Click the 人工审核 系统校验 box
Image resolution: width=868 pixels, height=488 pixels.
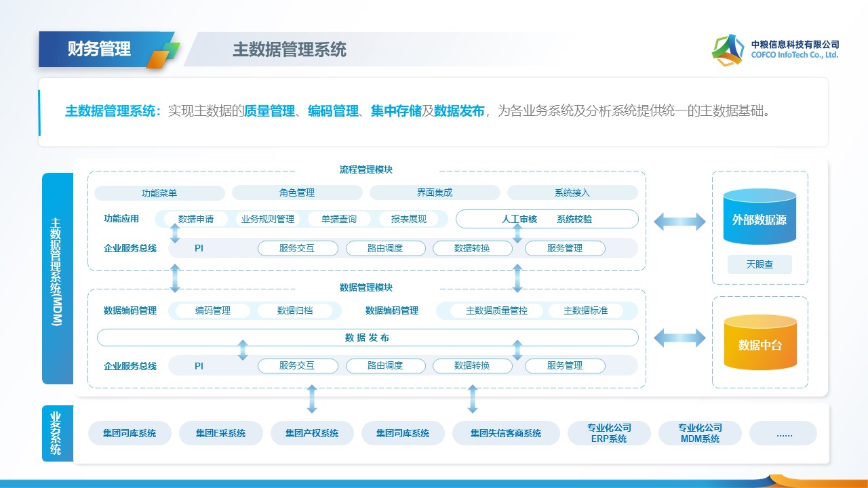tap(547, 219)
